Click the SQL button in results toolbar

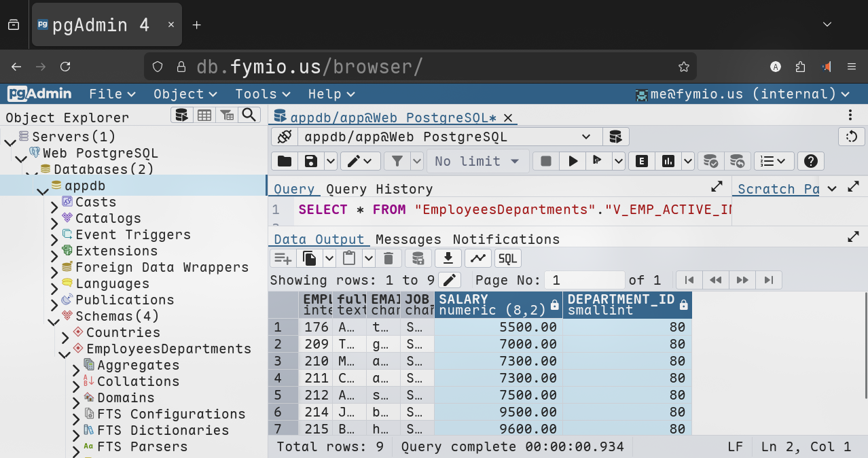507,258
